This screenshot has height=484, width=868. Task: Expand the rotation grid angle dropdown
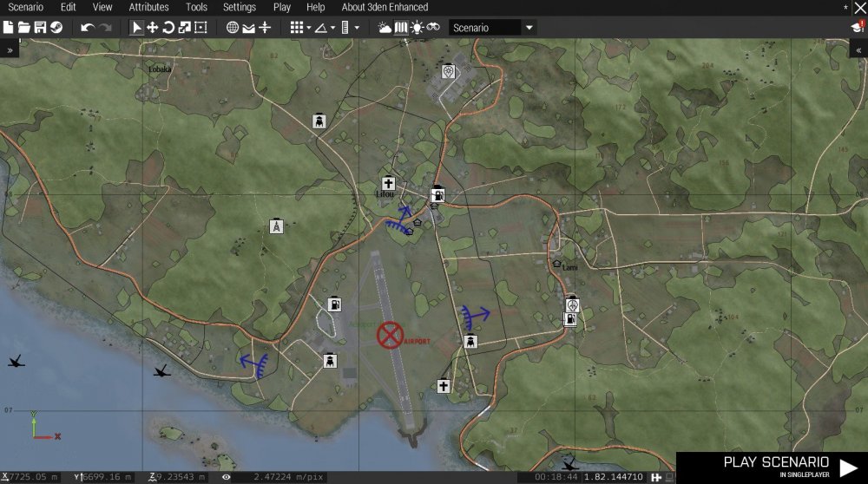pyautogui.click(x=332, y=28)
